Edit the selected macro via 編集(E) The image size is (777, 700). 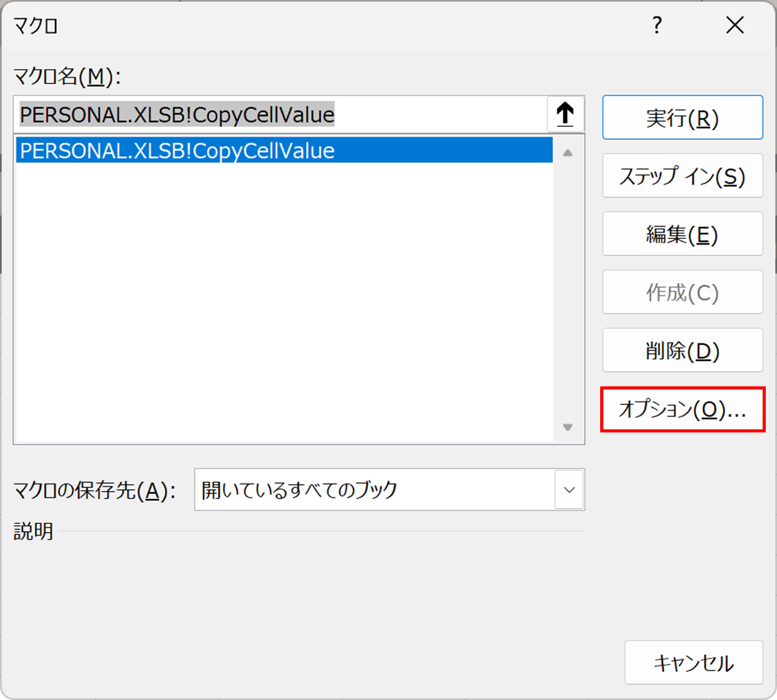pyautogui.click(x=682, y=234)
